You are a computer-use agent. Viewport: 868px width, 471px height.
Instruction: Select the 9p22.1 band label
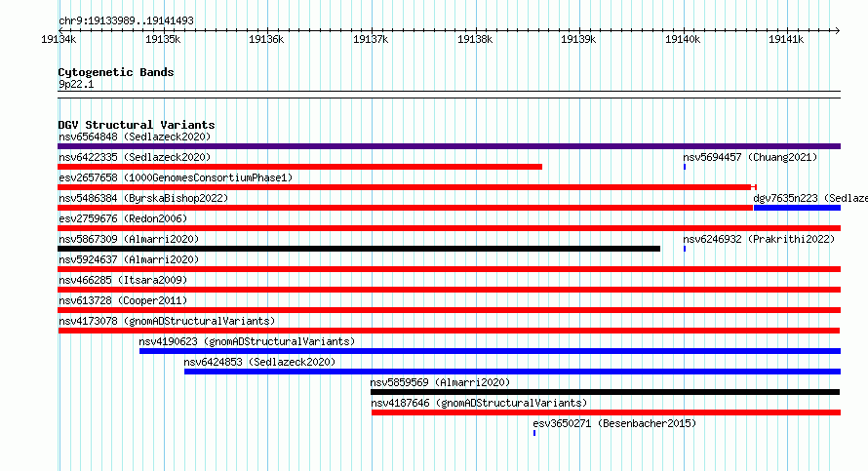point(76,84)
